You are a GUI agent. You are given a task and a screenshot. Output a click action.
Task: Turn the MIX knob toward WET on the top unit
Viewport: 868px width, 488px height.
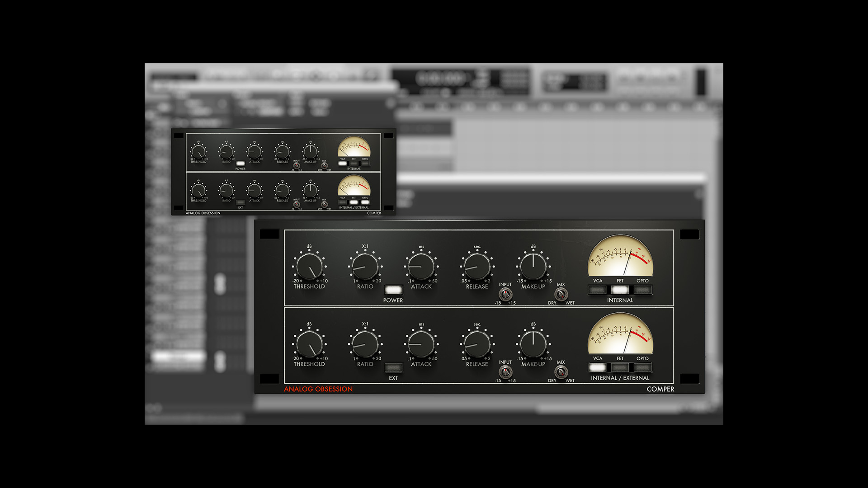[x=562, y=295]
